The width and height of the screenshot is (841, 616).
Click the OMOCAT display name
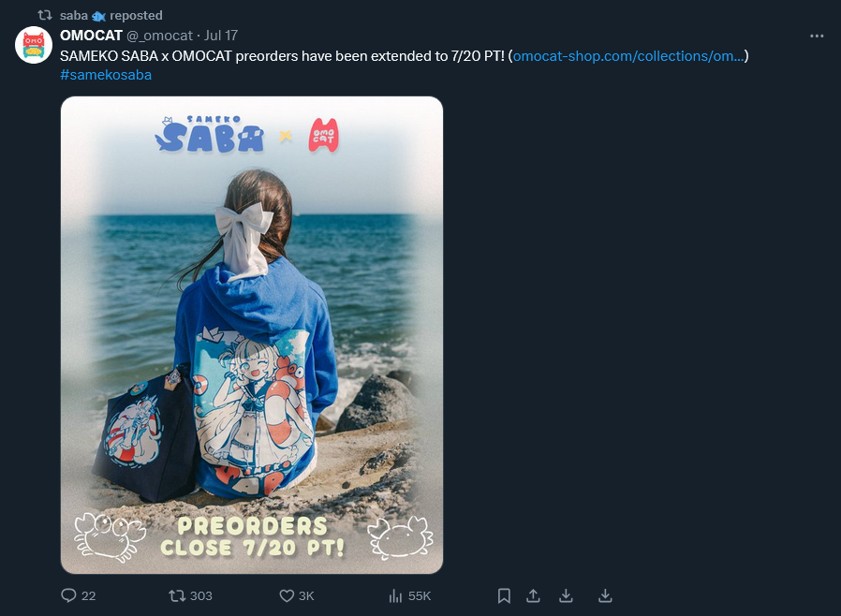(x=91, y=36)
